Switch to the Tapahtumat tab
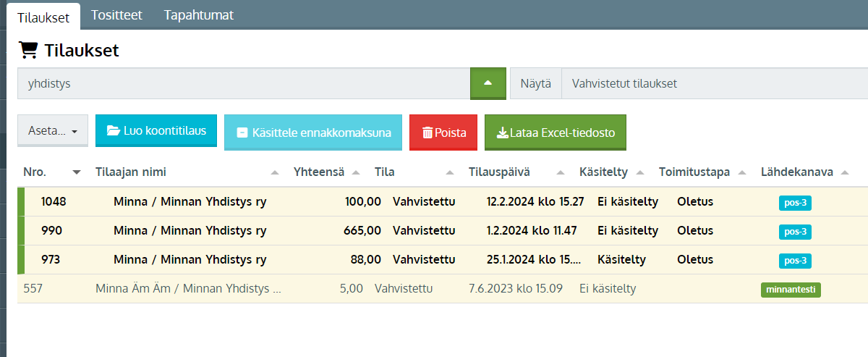 (x=198, y=14)
